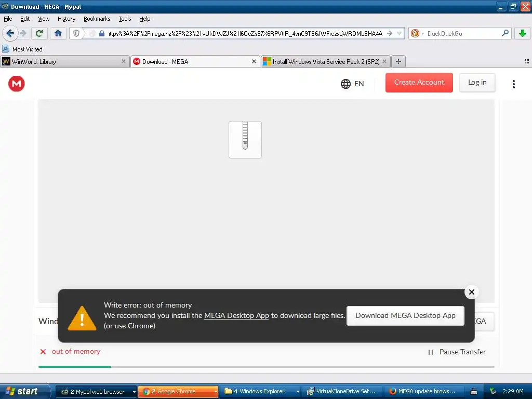The image size is (532, 399).
Task: Open the EN language selector
Action: pyautogui.click(x=352, y=84)
